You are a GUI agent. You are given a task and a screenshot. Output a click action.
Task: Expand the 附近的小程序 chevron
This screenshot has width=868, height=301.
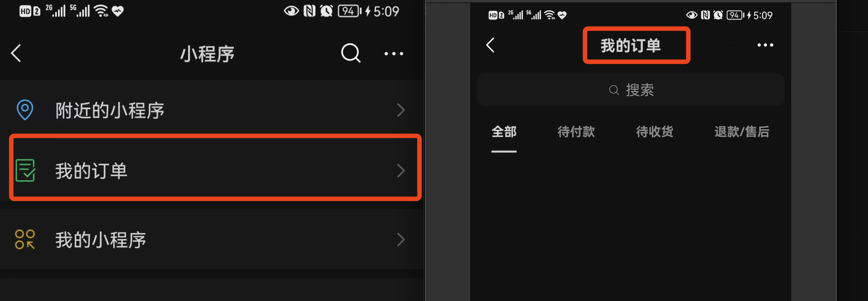[401, 110]
